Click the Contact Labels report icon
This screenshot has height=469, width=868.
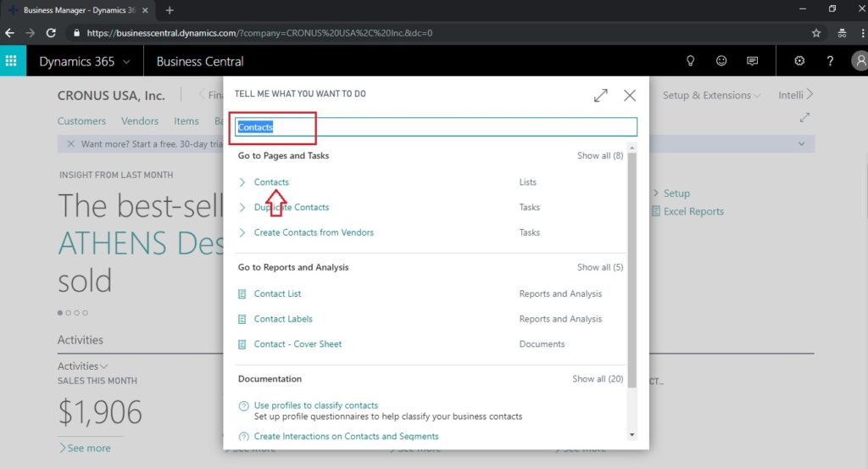coord(242,319)
